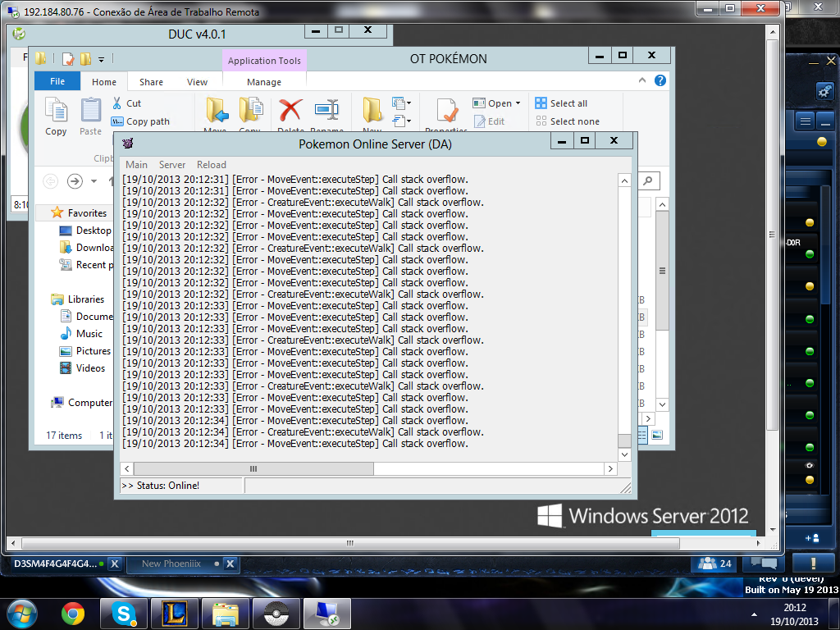Click the add friend plus icon

(811, 538)
